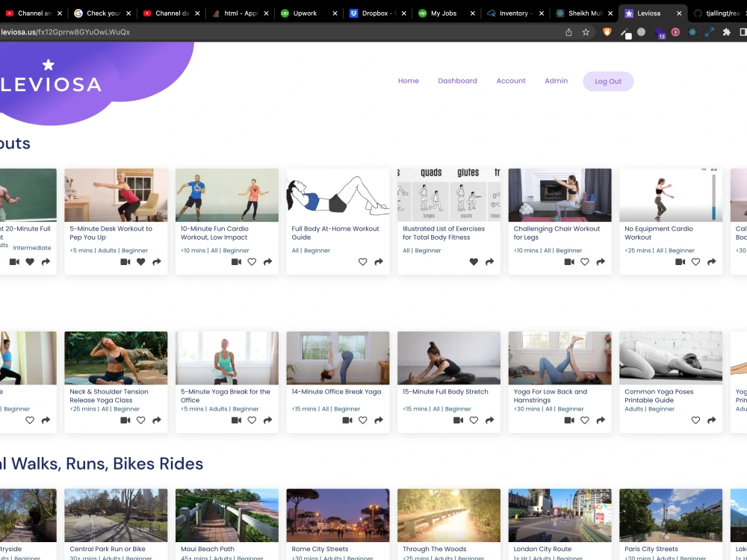Open the Account nav link
The height and width of the screenshot is (560, 747).
(511, 81)
